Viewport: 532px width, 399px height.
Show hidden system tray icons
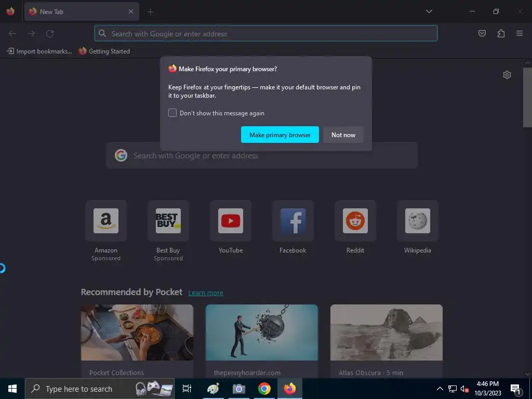coord(440,389)
